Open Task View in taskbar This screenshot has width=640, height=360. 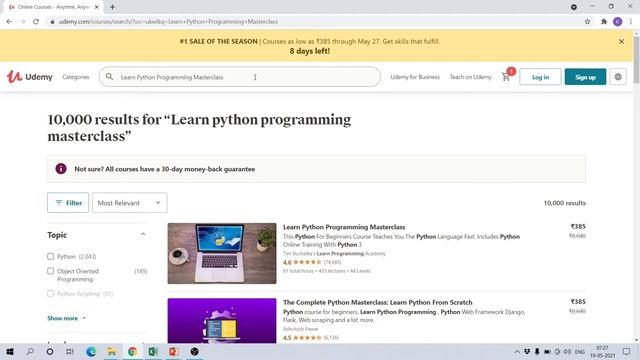(x=70, y=351)
